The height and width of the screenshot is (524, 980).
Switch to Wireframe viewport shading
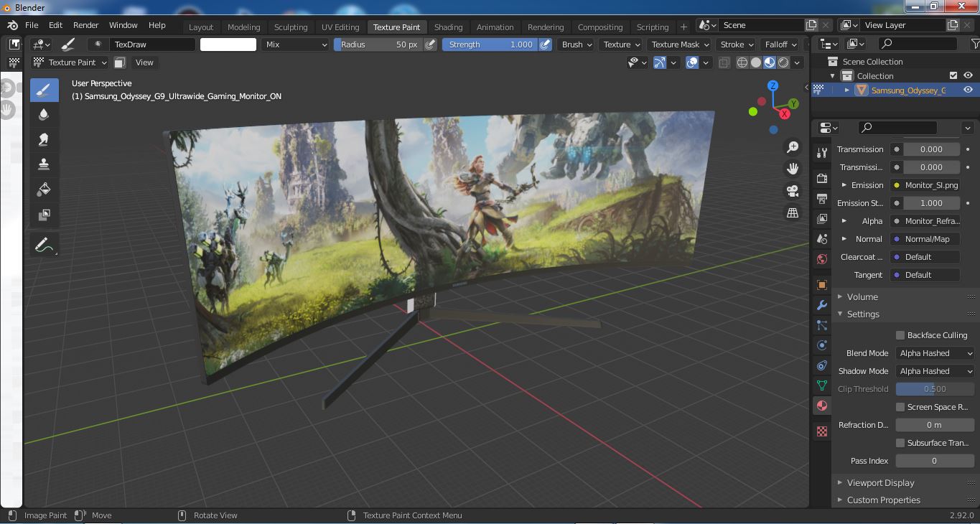(742, 62)
